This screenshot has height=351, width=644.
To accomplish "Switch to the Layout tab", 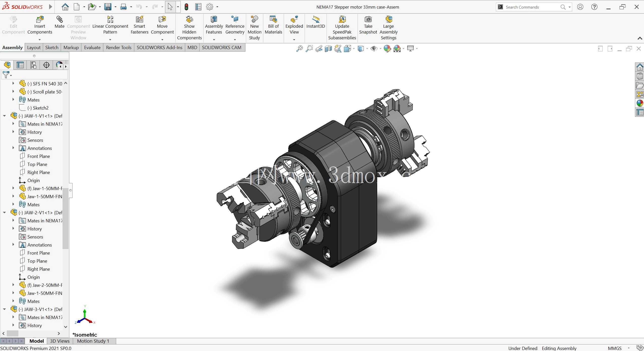I will click(x=34, y=47).
